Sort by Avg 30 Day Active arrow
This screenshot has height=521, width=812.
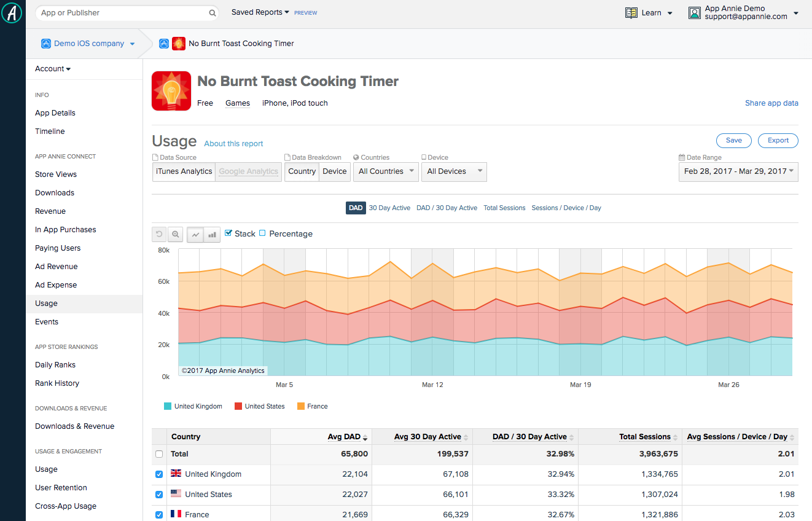(x=466, y=437)
